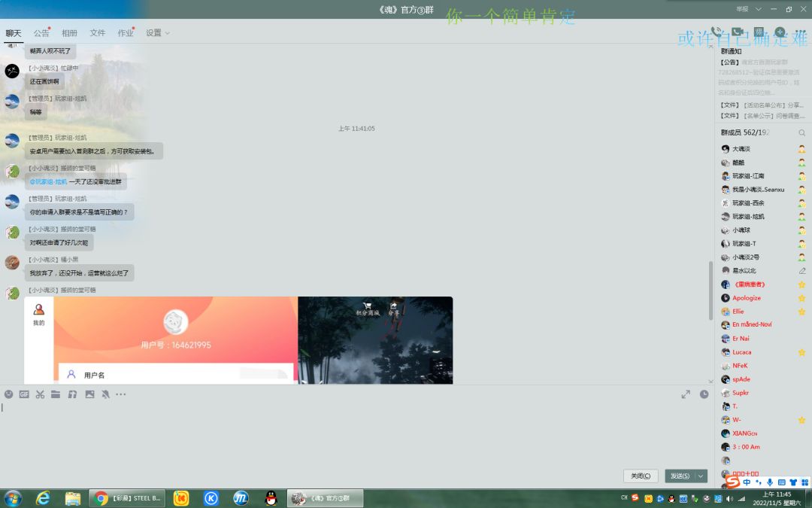Select member 我是小魂淡_Seanxu
Image resolution: width=812 pixels, height=508 pixels.
pos(763,190)
